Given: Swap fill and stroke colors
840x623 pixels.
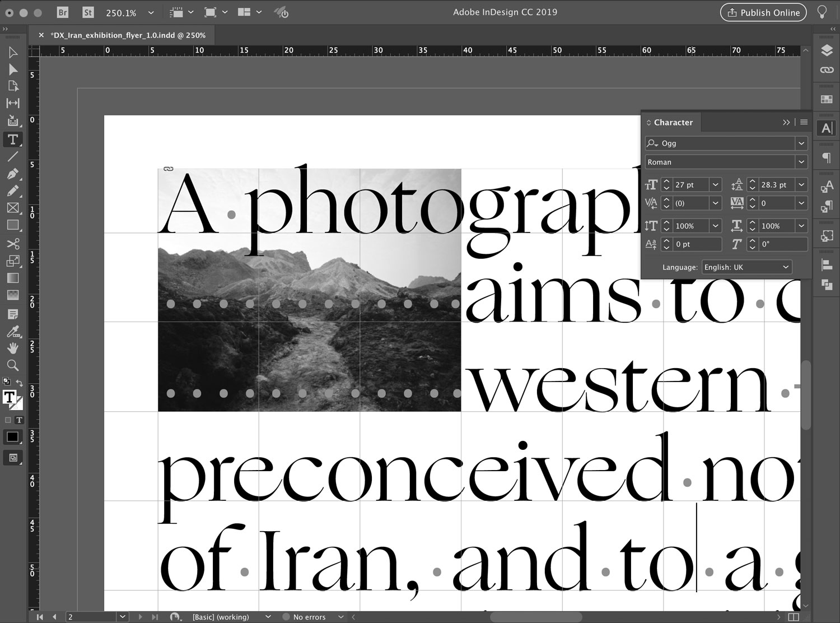Looking at the screenshot, I should (20, 383).
